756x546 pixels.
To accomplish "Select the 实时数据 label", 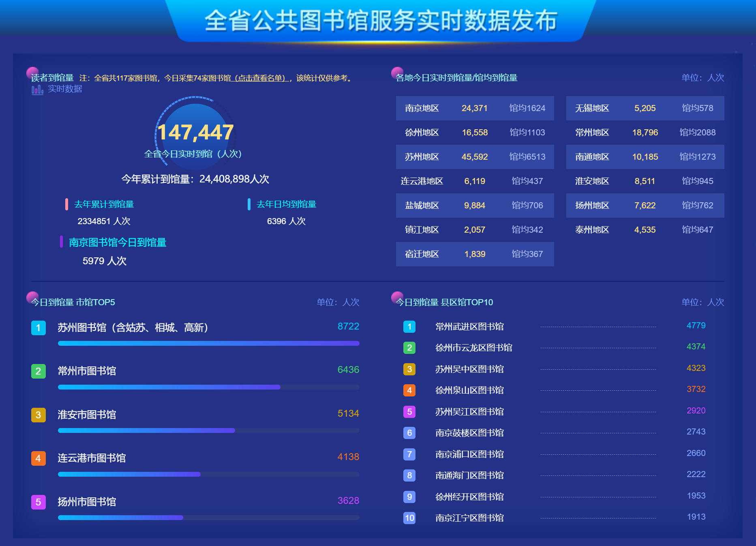I will 65,89.
